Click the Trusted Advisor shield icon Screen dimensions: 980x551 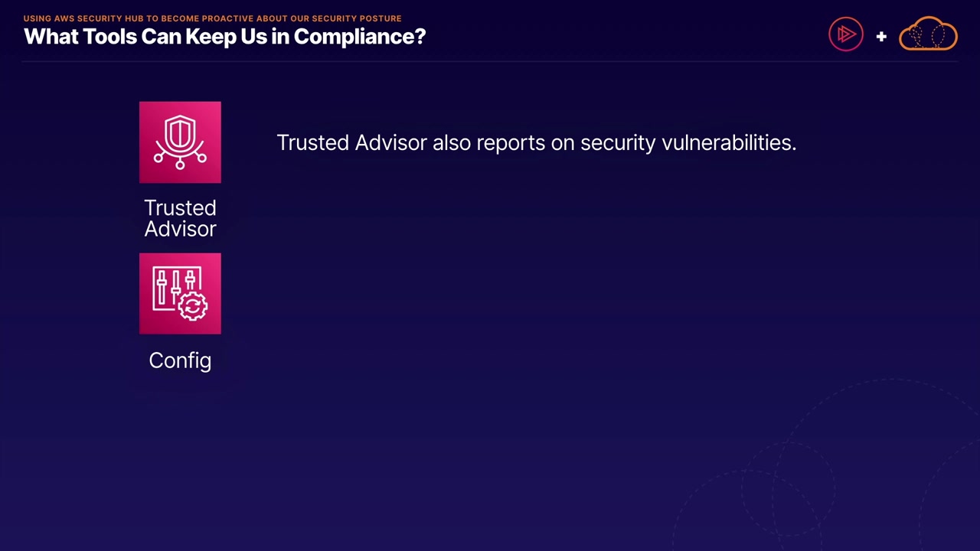coord(180,142)
